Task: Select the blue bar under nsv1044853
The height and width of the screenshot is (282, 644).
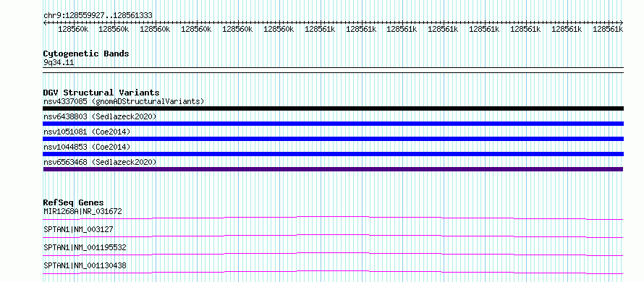Action: pos(333,154)
